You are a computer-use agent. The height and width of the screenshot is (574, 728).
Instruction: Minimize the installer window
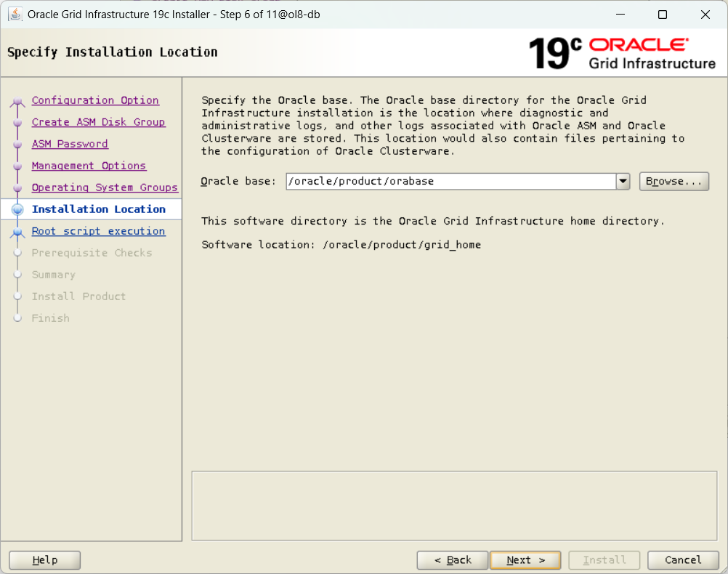[x=620, y=15]
